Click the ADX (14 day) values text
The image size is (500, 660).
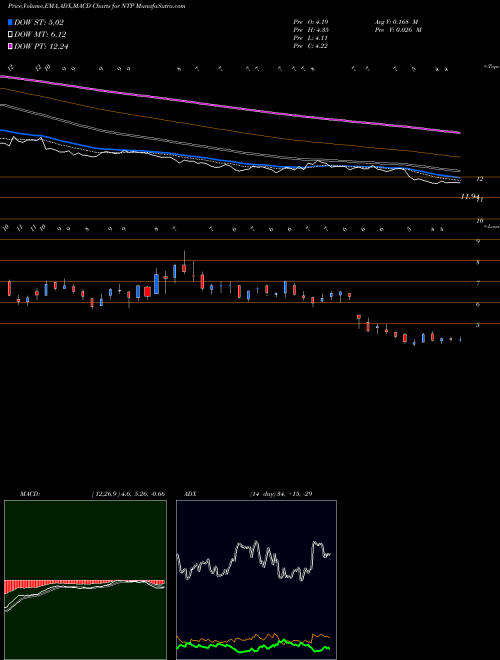coord(281,494)
